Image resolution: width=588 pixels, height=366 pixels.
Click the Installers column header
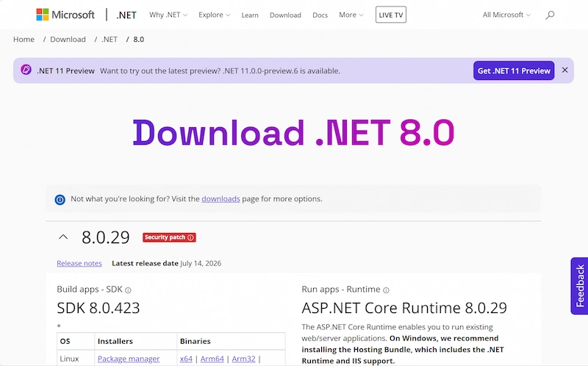click(x=115, y=341)
